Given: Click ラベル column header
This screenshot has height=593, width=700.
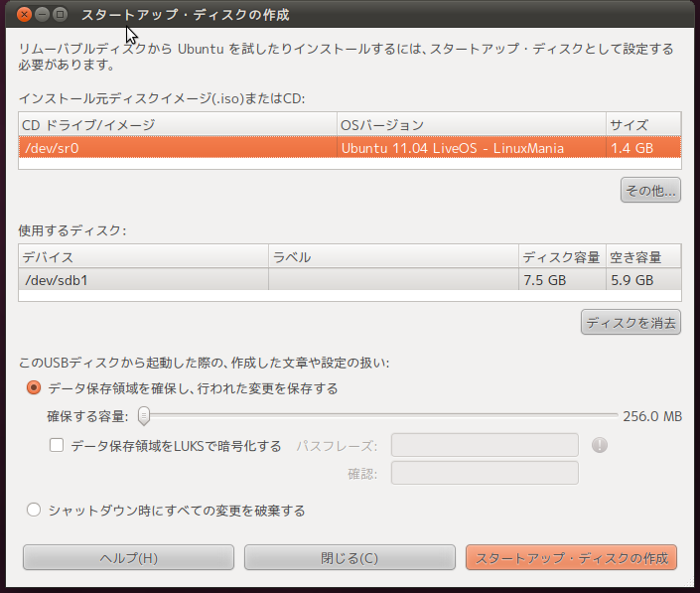Looking at the screenshot, I should (x=393, y=256).
